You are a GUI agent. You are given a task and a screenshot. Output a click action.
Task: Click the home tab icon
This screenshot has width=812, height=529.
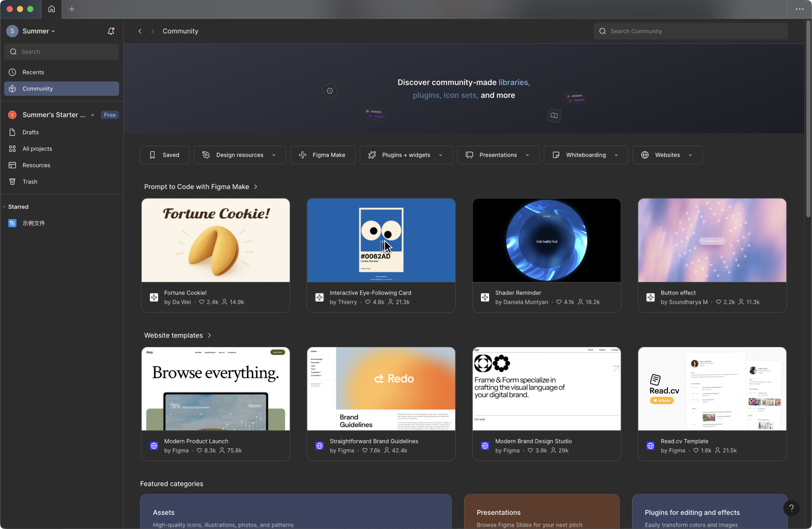pos(52,9)
